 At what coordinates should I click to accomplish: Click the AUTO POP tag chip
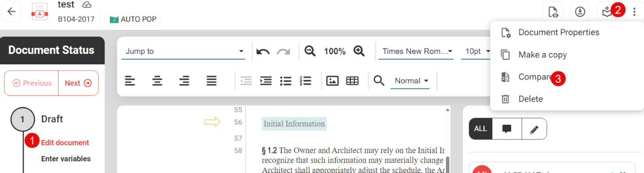point(133,19)
